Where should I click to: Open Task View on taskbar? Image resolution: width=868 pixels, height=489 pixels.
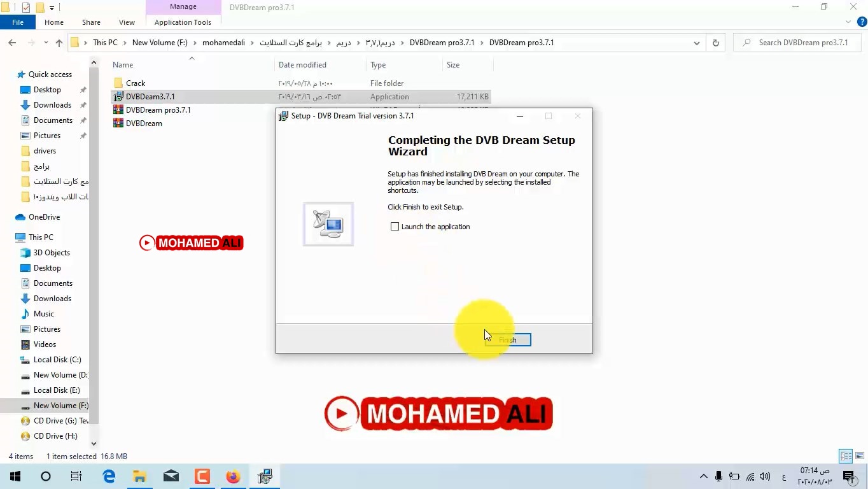pyautogui.click(x=76, y=476)
